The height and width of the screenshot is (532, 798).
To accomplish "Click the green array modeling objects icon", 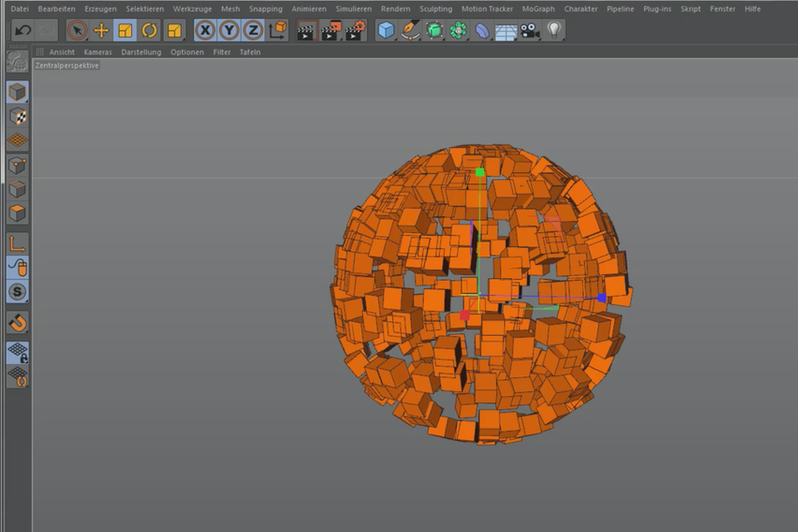I will click(x=458, y=31).
